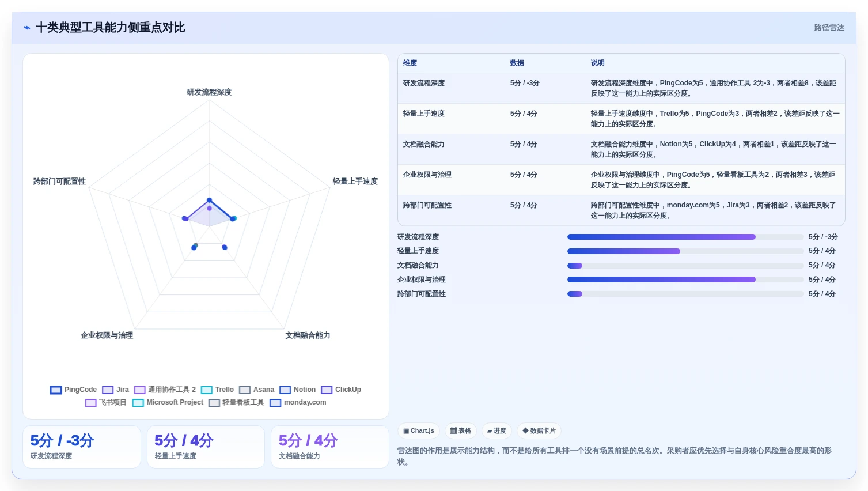The height and width of the screenshot is (491, 868).
Task: Click the purple data point near radar center
Action: click(x=209, y=209)
